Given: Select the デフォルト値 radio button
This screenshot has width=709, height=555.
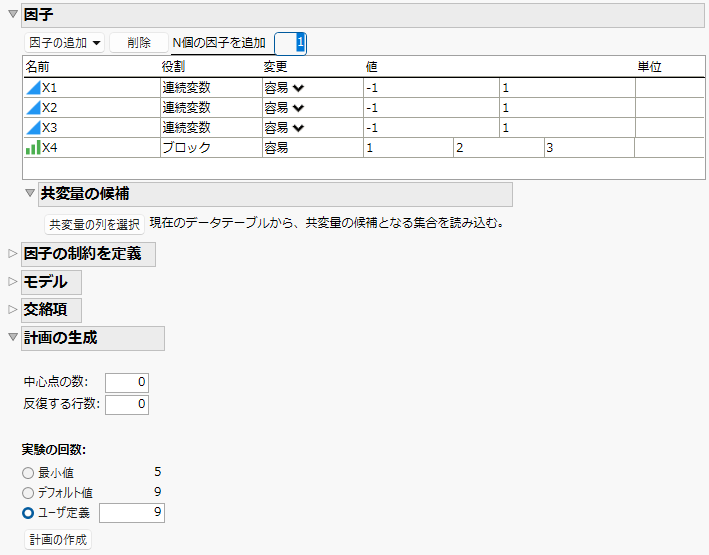Looking at the screenshot, I should 28,493.
